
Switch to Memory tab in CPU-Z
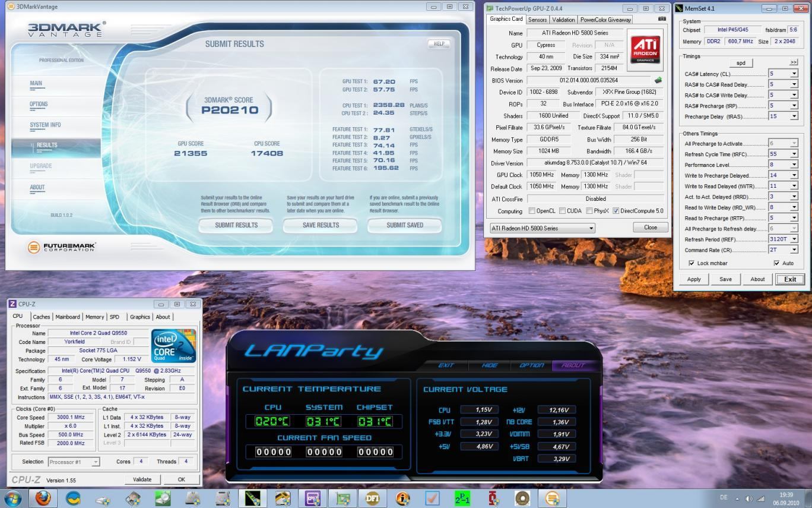94,317
